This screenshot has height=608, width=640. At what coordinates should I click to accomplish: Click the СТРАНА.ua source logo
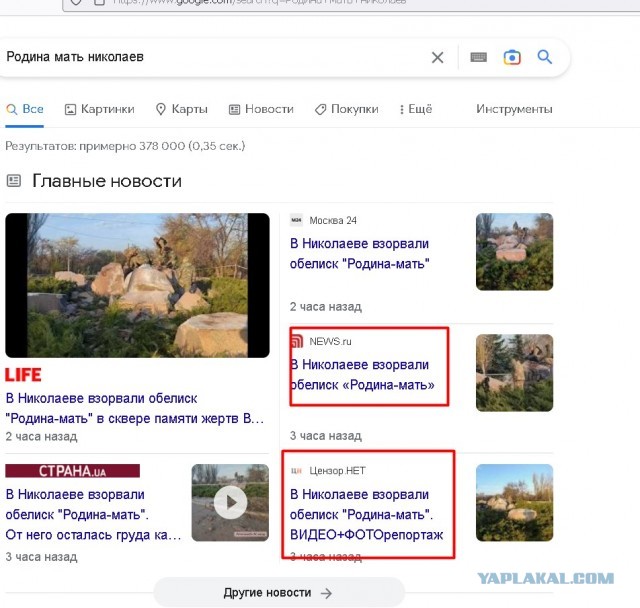coord(73,471)
